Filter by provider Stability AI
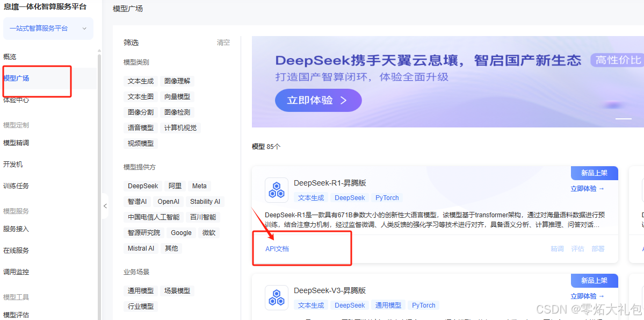Image resolution: width=644 pixels, height=320 pixels. [x=205, y=202]
